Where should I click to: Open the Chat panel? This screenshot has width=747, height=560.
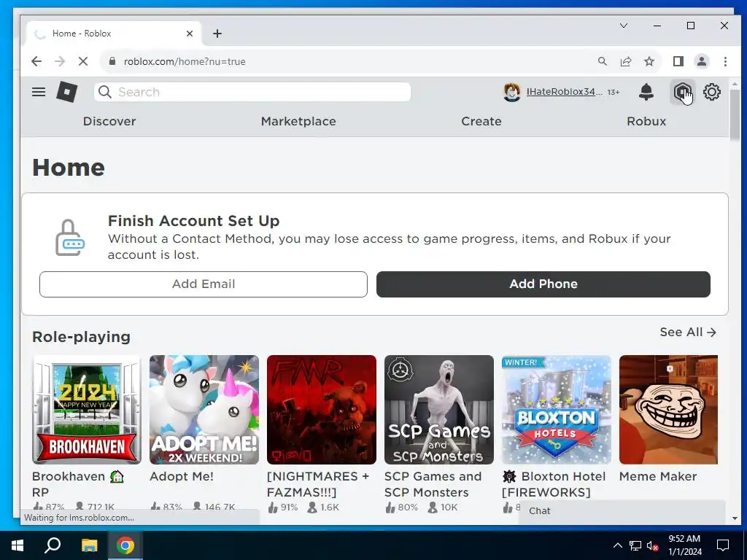[622, 511]
